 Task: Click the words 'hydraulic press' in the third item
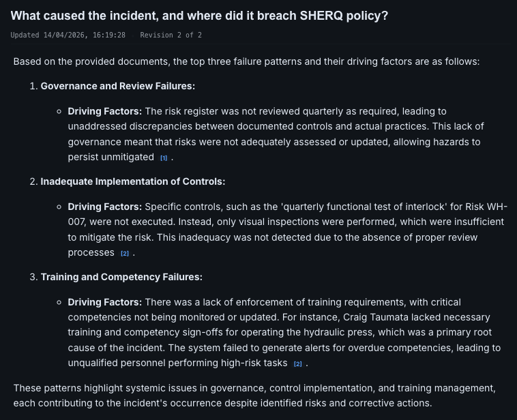tap(339, 332)
